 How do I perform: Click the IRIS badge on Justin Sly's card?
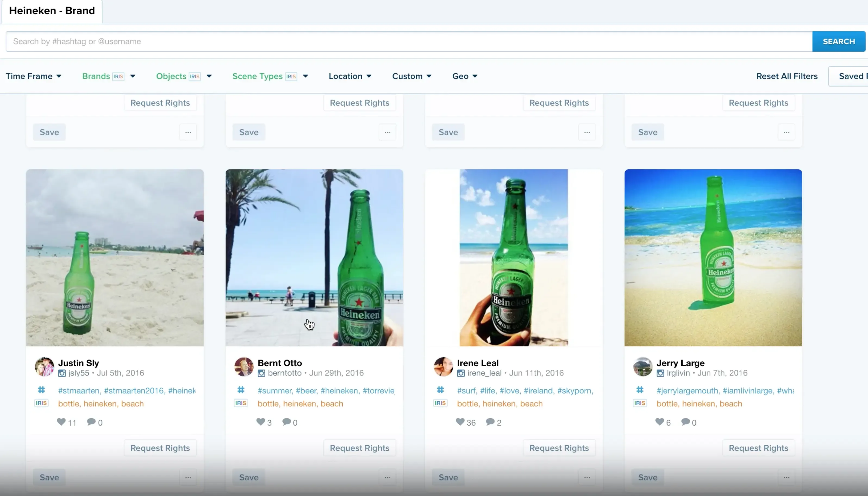click(x=42, y=403)
